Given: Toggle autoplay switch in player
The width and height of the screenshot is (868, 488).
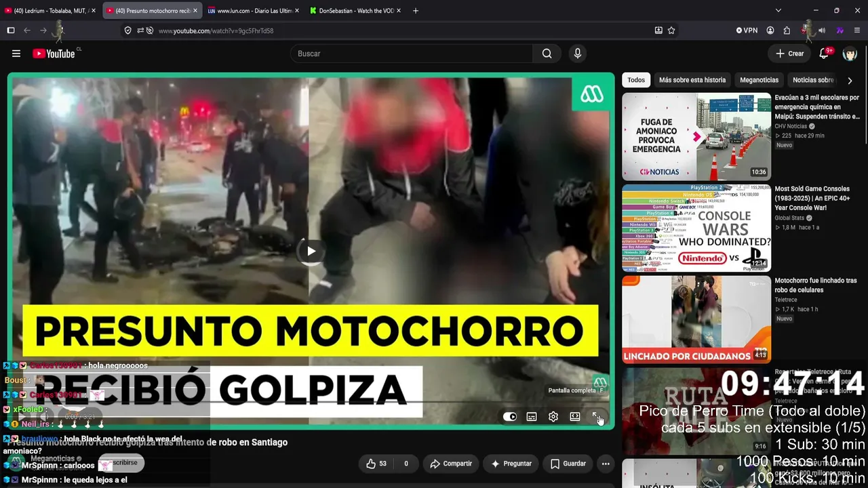Looking at the screenshot, I should pyautogui.click(x=510, y=417).
